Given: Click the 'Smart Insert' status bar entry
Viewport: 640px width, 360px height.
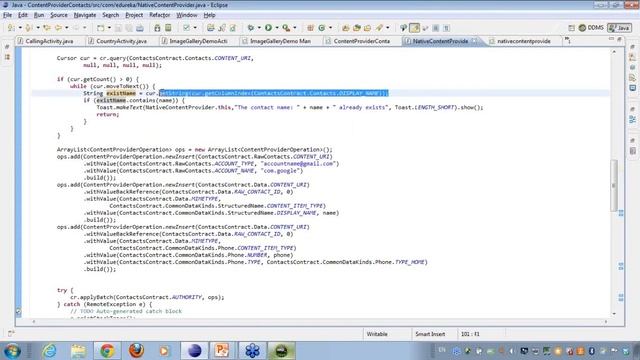Looking at the screenshot, I should click(430, 334).
